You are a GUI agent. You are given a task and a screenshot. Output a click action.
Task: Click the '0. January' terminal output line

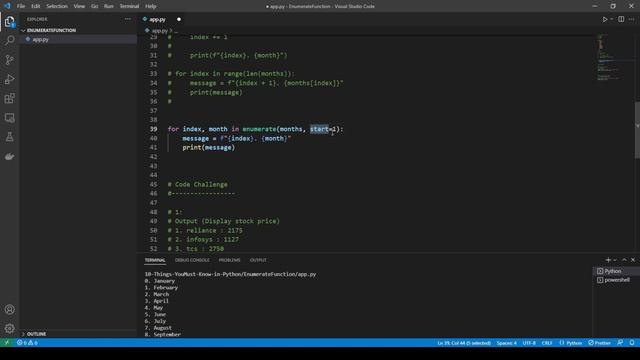160,281
